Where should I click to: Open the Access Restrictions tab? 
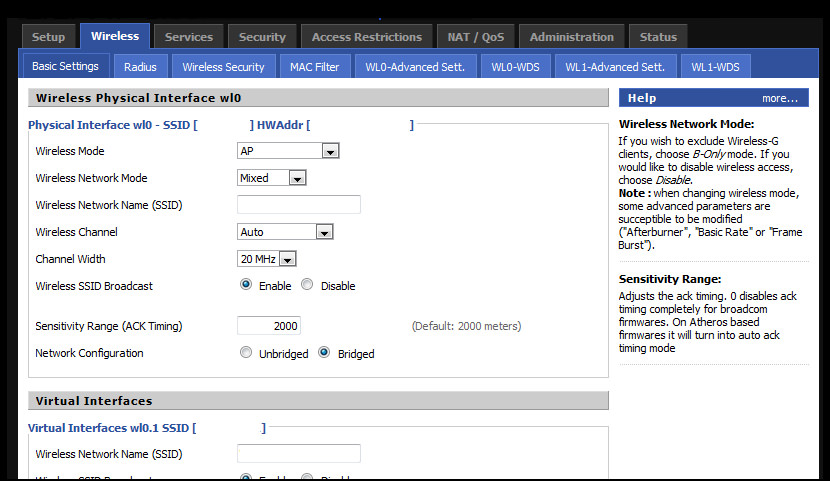point(367,37)
